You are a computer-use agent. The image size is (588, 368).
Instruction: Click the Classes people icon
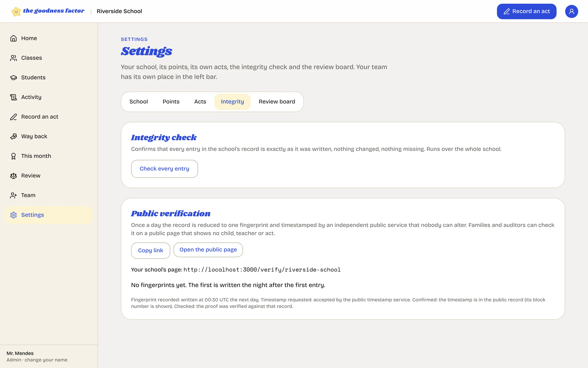click(x=13, y=58)
